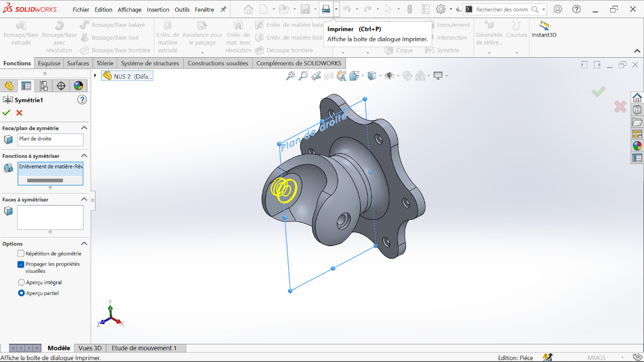Click the Instant3D button
This screenshot has width=644, height=362.
pyautogui.click(x=544, y=29)
